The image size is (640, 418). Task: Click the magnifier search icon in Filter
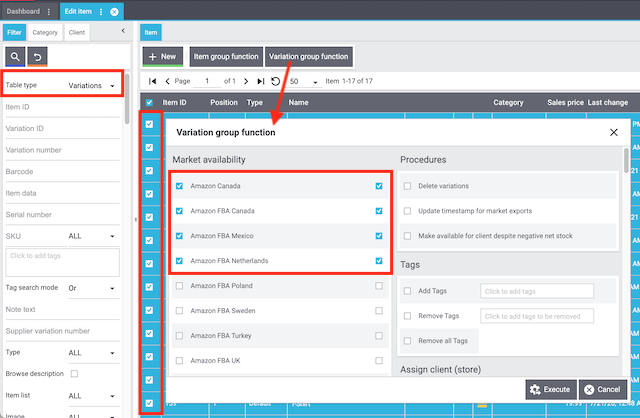pyautogui.click(x=15, y=57)
